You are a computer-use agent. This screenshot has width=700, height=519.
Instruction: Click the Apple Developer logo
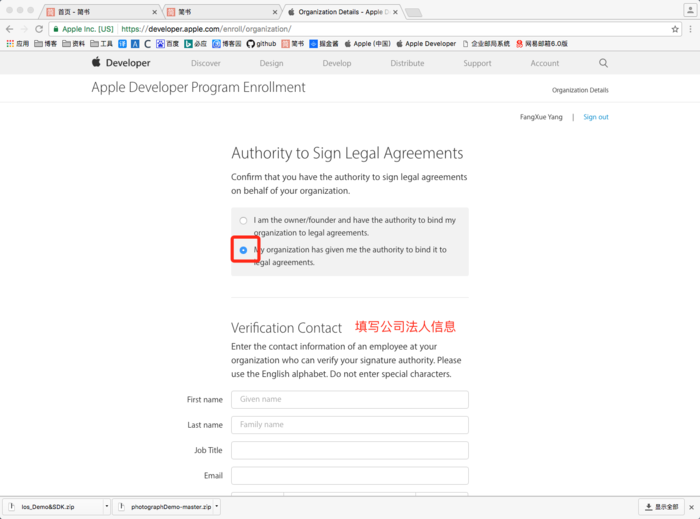121,63
